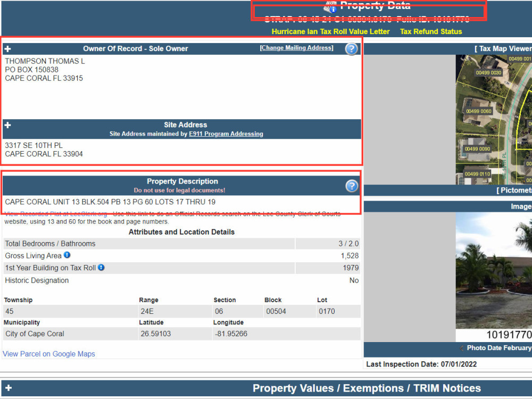Click Range value 24E
532x399 pixels.
[147, 311]
